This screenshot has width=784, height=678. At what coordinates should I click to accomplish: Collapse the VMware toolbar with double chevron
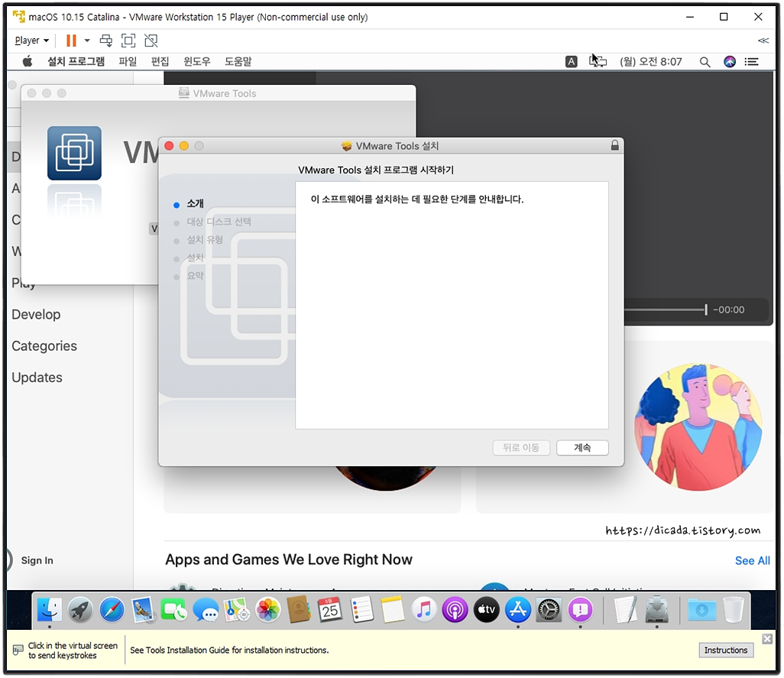tap(763, 41)
